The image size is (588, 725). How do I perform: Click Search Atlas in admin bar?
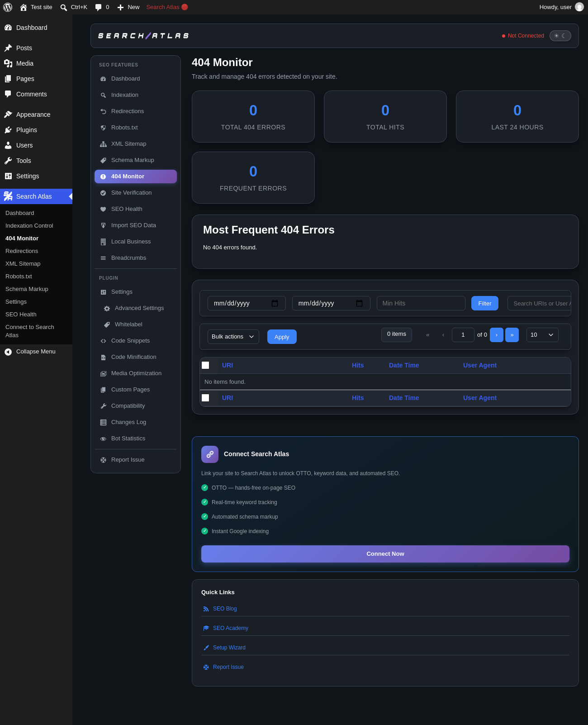(166, 7)
